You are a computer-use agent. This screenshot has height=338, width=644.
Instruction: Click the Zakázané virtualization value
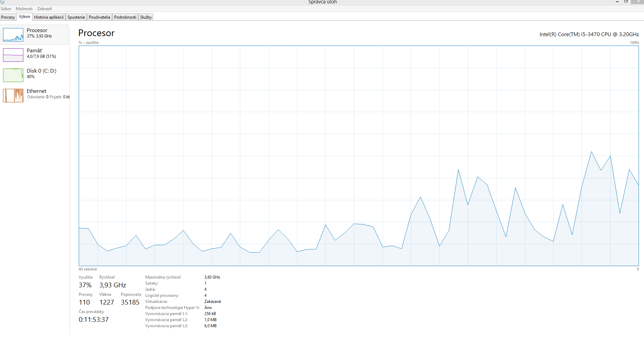(x=213, y=302)
